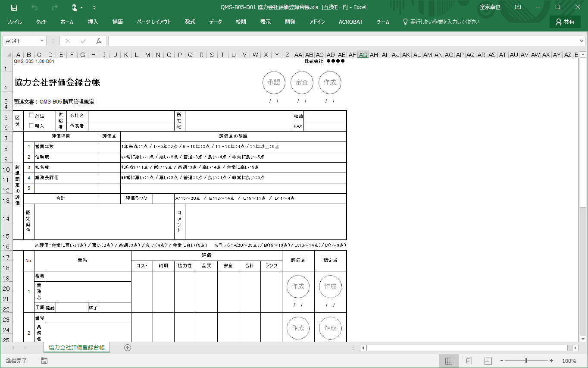Switch to the ACROBAT tab
588x368 pixels.
coord(350,22)
